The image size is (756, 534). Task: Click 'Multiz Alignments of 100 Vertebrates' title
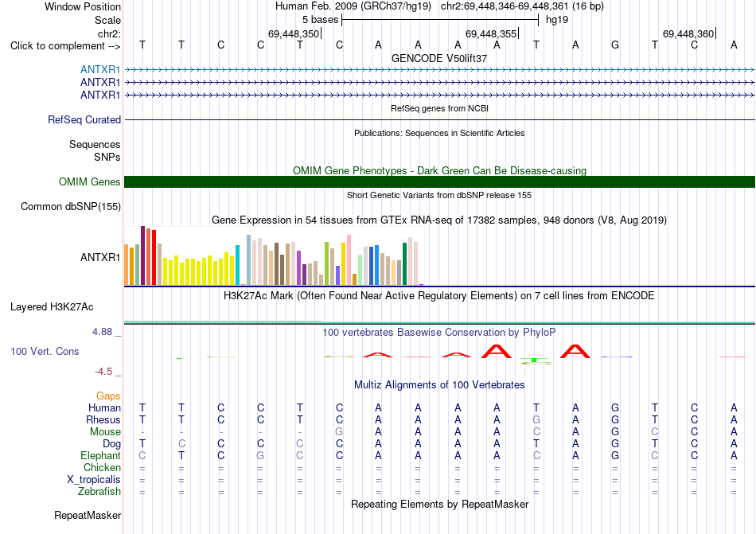pos(439,384)
